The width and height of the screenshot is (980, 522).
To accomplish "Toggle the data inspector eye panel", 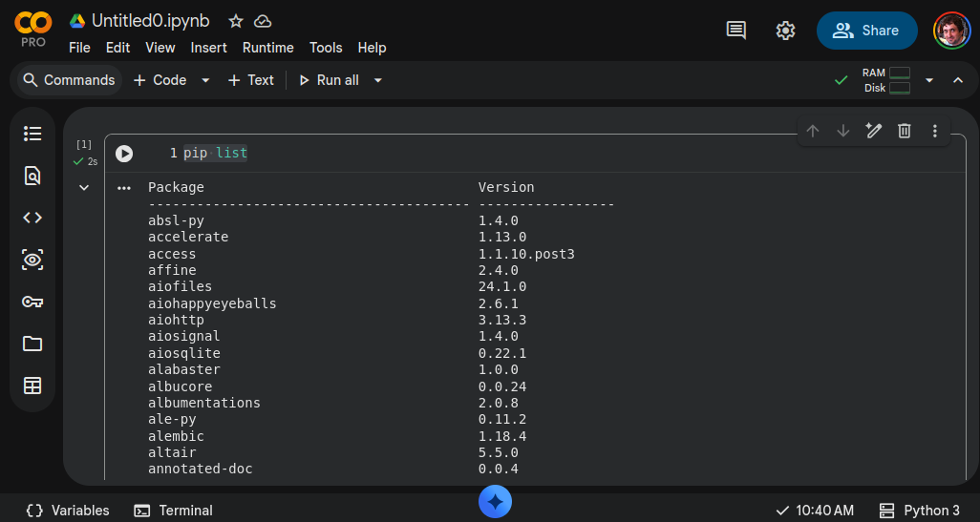I will [32, 260].
